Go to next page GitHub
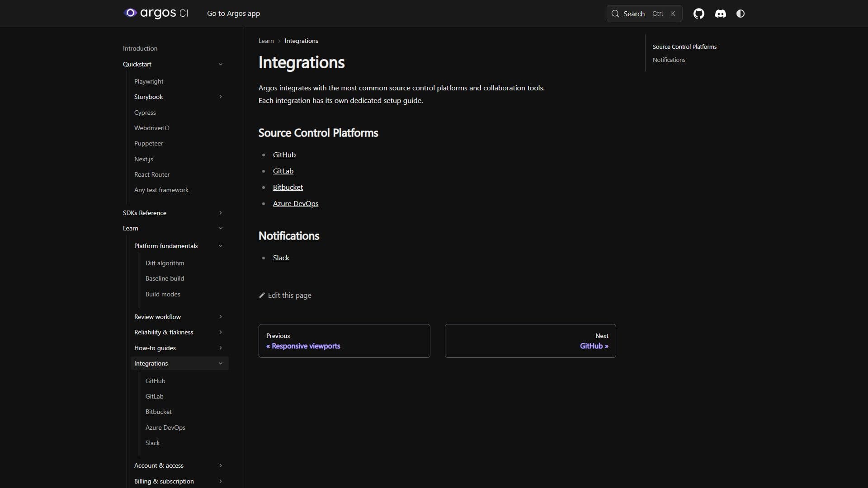 click(530, 341)
